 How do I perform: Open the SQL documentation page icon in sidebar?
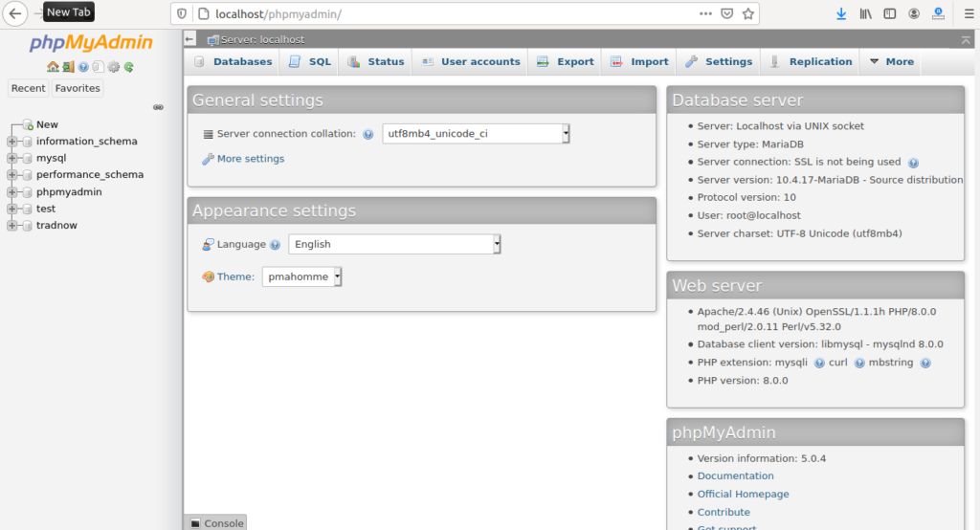coord(99,67)
